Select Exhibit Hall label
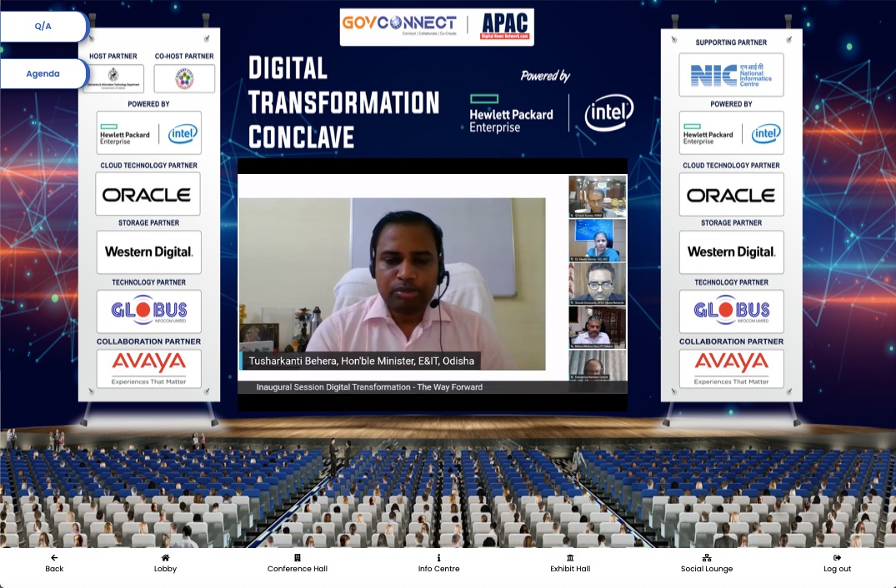The image size is (896, 588). point(570,569)
